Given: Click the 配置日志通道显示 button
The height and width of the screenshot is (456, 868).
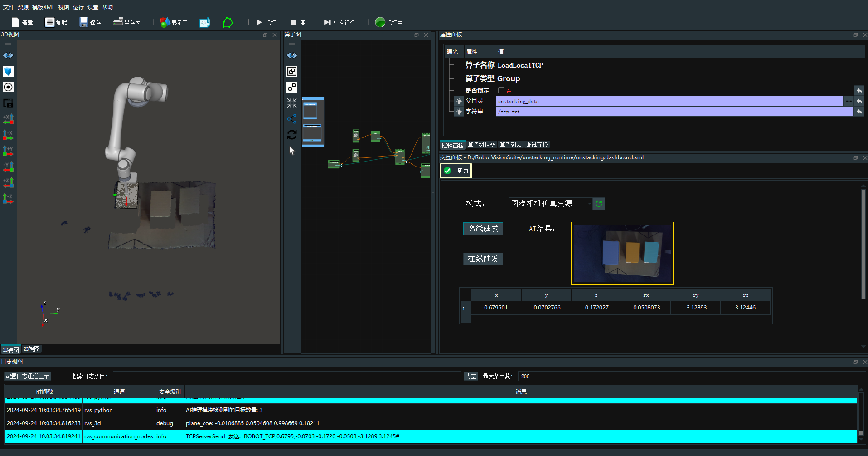Looking at the screenshot, I should pos(27,376).
